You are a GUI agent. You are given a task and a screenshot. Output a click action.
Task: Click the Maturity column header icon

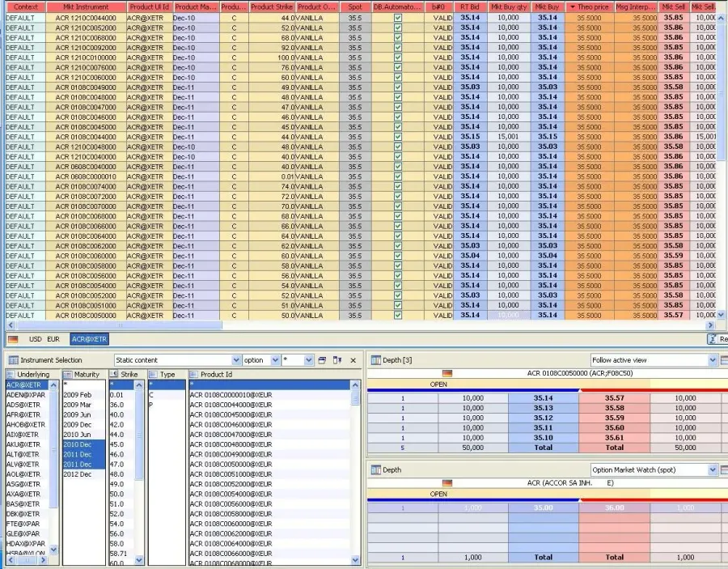point(68,375)
